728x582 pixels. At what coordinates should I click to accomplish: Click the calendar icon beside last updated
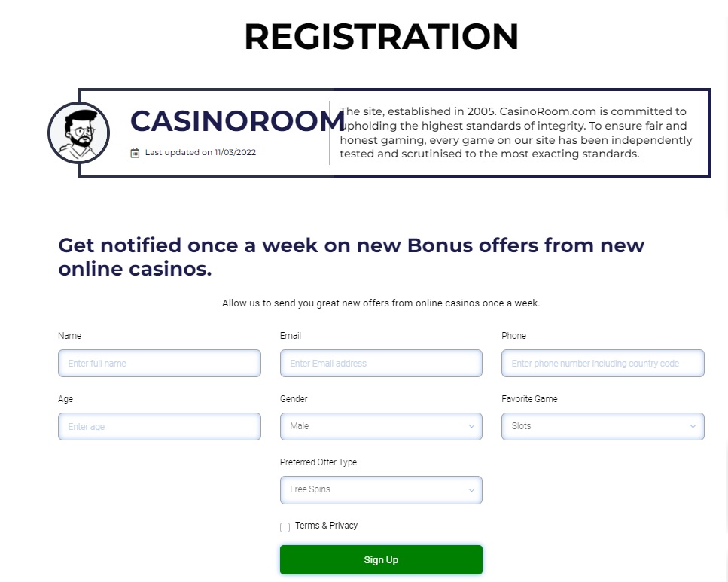tap(135, 153)
